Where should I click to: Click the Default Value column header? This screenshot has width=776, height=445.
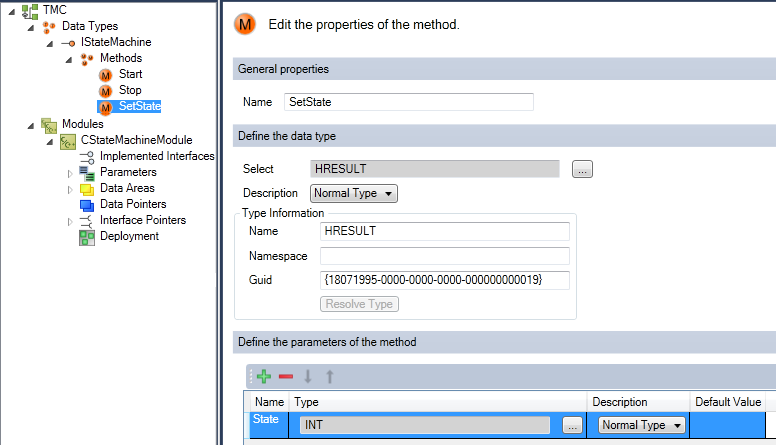[x=728, y=402]
